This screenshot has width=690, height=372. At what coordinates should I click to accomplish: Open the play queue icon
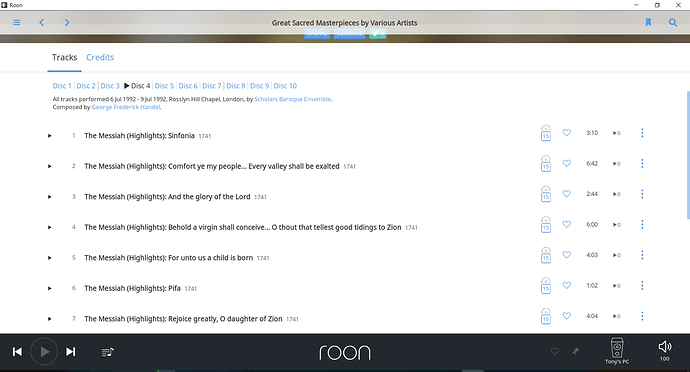pos(108,352)
